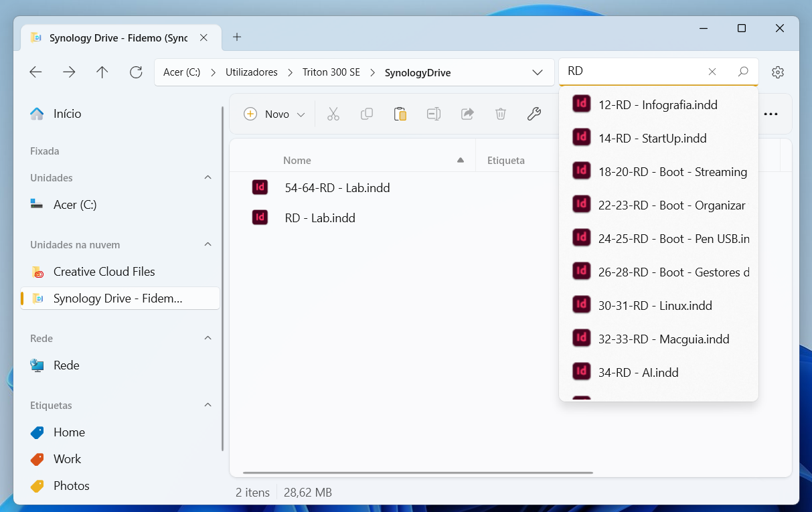This screenshot has width=812, height=512.
Task: Select the Work tag in sidebar
Action: pos(120,459)
